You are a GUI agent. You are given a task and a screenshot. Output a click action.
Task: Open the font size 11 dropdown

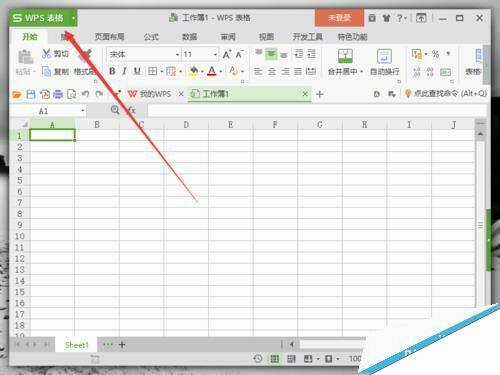click(215, 54)
